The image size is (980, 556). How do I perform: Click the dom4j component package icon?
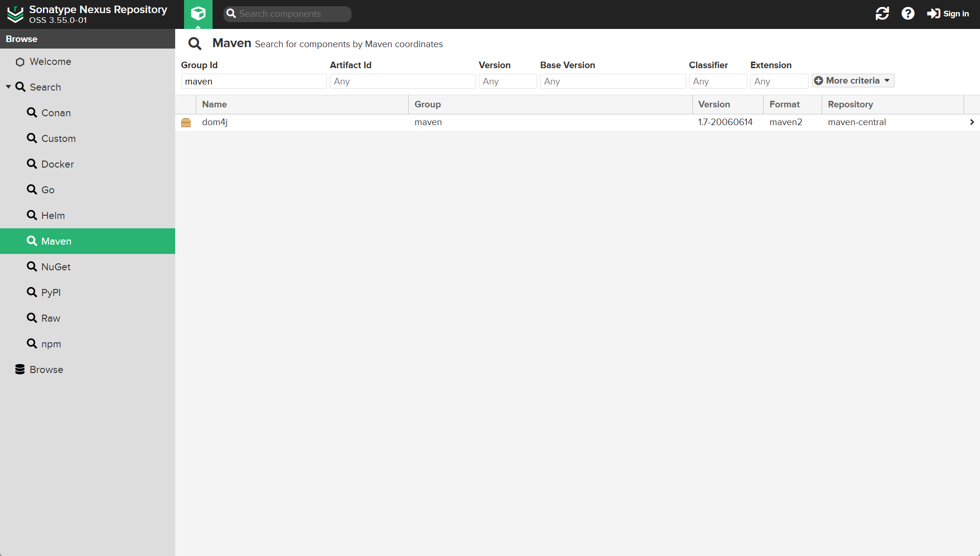coord(186,122)
